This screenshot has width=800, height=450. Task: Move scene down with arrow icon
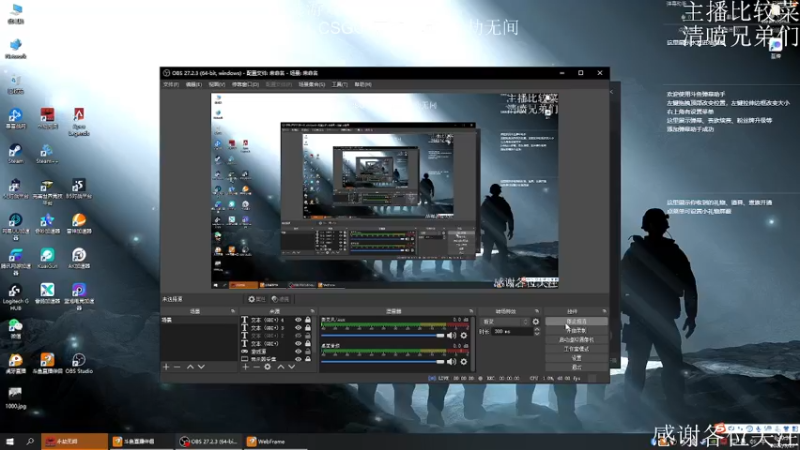point(201,367)
